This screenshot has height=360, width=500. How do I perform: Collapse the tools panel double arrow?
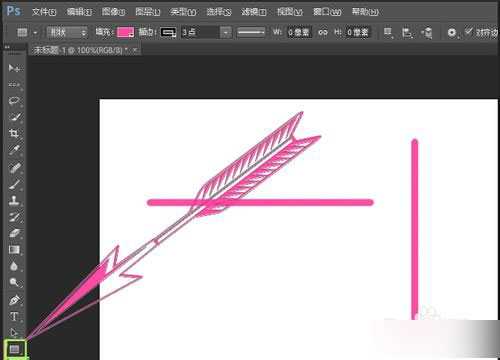7,48
